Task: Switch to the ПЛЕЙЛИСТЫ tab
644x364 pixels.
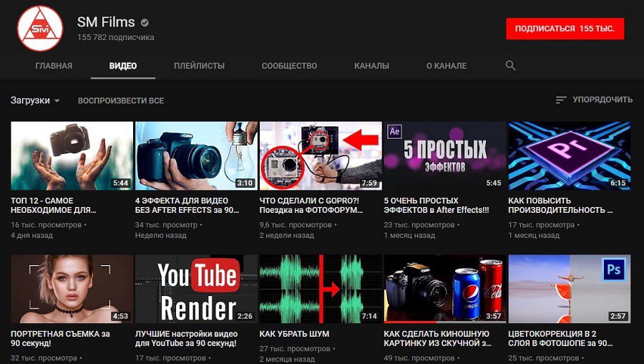Action: click(199, 66)
